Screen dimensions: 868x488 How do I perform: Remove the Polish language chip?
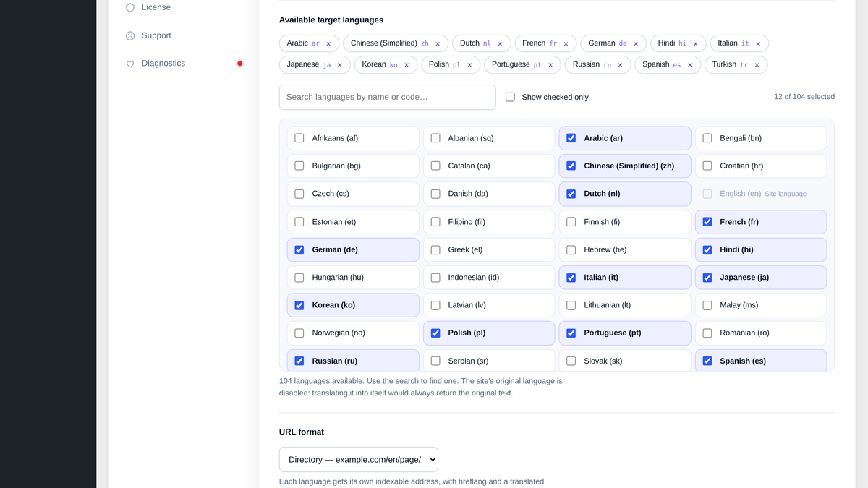(469, 65)
